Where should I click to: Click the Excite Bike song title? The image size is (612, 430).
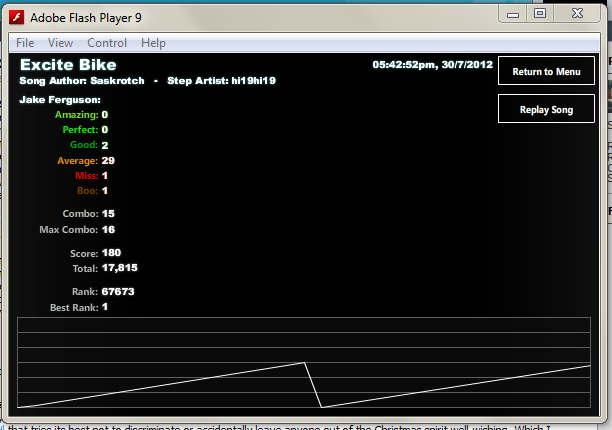(68, 65)
